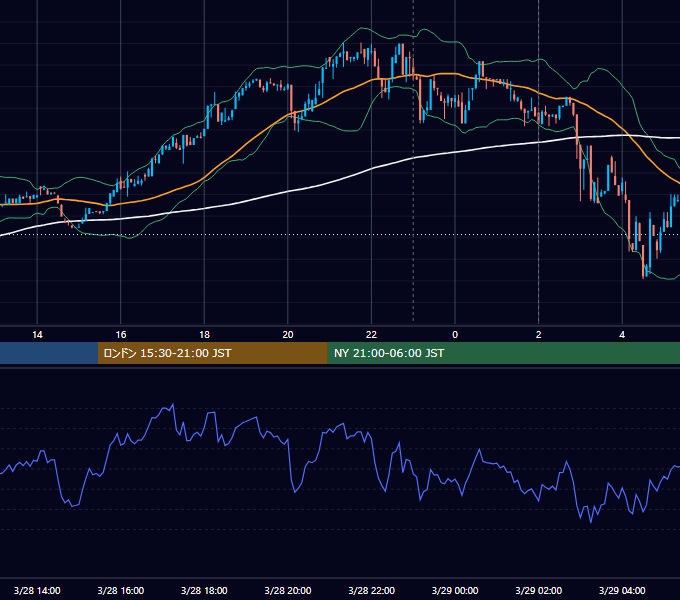Click the 16 hour axis label
680x600 pixels.
[121, 335]
